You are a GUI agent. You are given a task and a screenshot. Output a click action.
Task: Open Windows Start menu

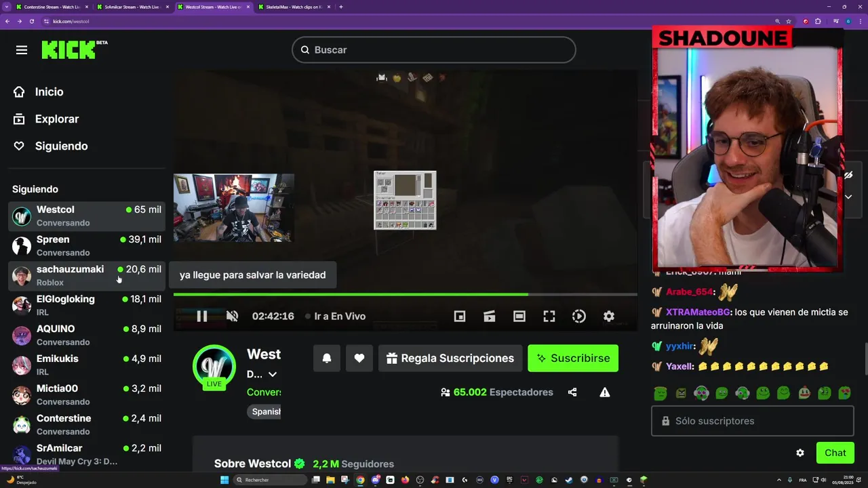pos(224,480)
